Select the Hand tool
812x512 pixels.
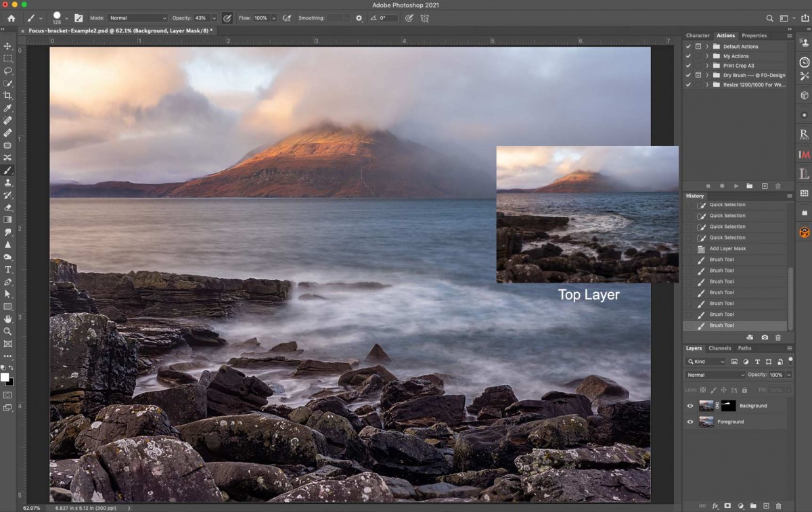point(7,319)
